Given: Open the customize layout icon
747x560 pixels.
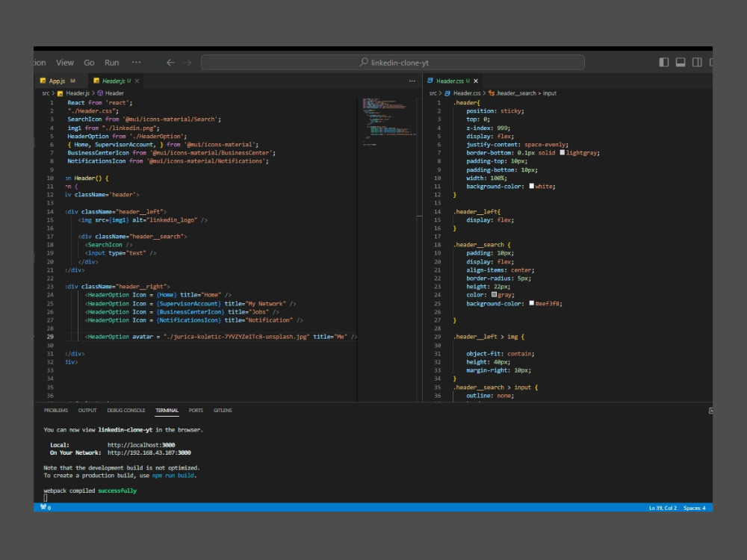Looking at the screenshot, I should click(710, 63).
